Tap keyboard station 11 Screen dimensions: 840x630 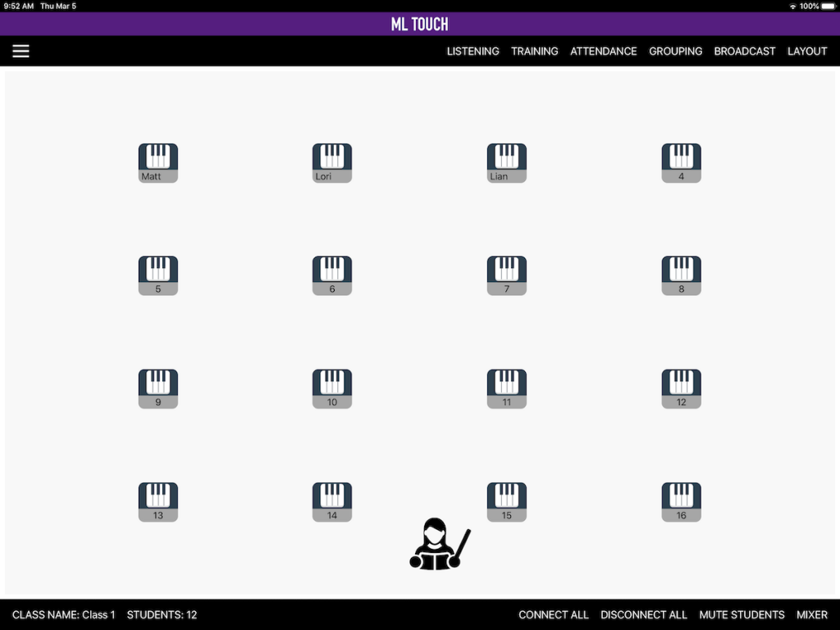click(x=507, y=388)
